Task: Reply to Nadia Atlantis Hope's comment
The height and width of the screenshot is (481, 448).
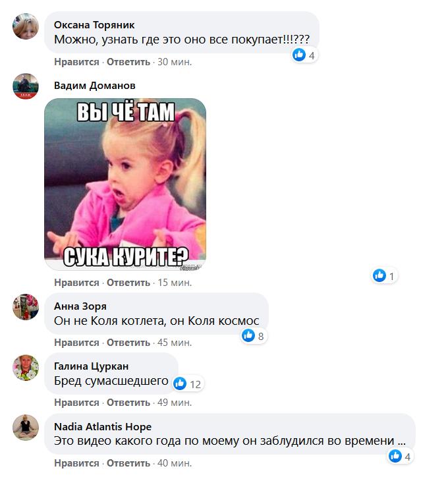Action: coord(128,463)
